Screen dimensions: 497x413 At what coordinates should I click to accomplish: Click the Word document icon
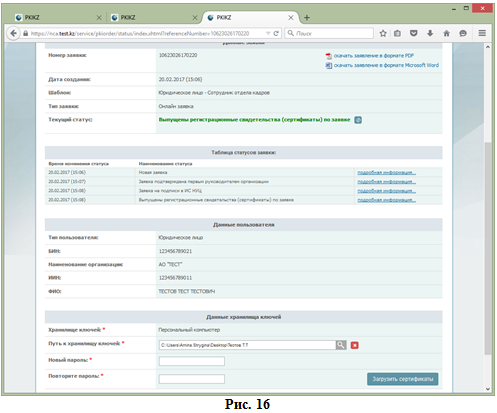(329, 66)
